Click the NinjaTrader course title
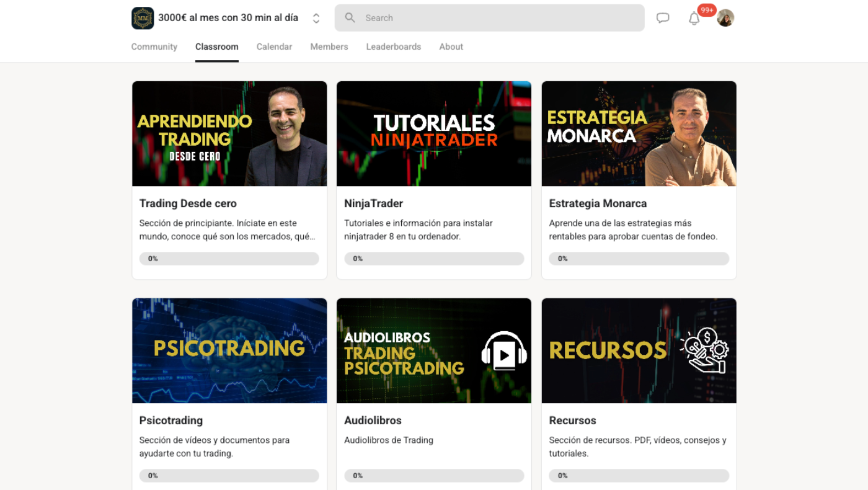 click(374, 203)
